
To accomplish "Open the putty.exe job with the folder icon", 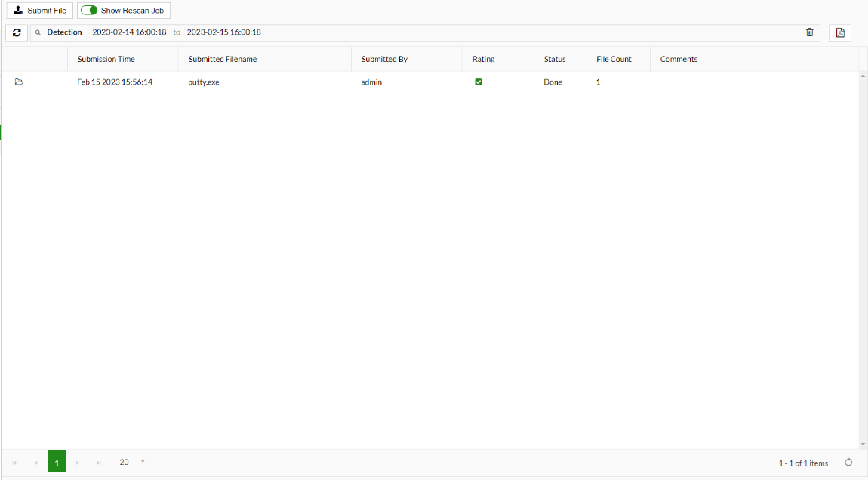I will 19,82.
